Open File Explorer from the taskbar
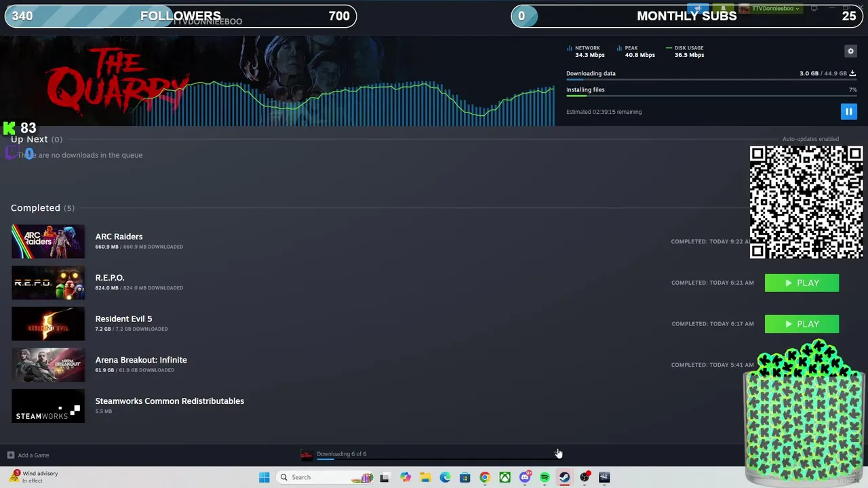The image size is (868, 488). 425,477
